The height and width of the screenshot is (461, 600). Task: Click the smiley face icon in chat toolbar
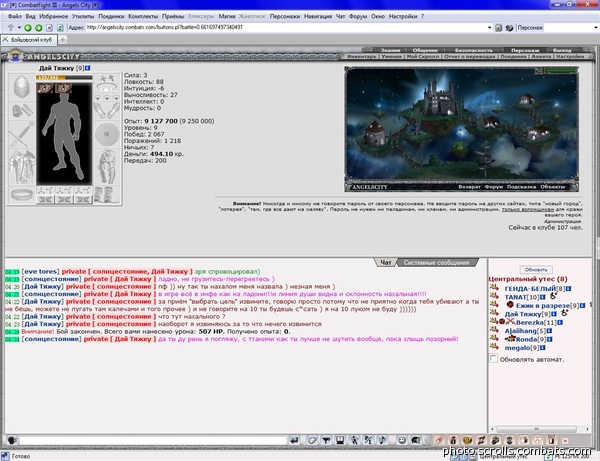click(402, 440)
